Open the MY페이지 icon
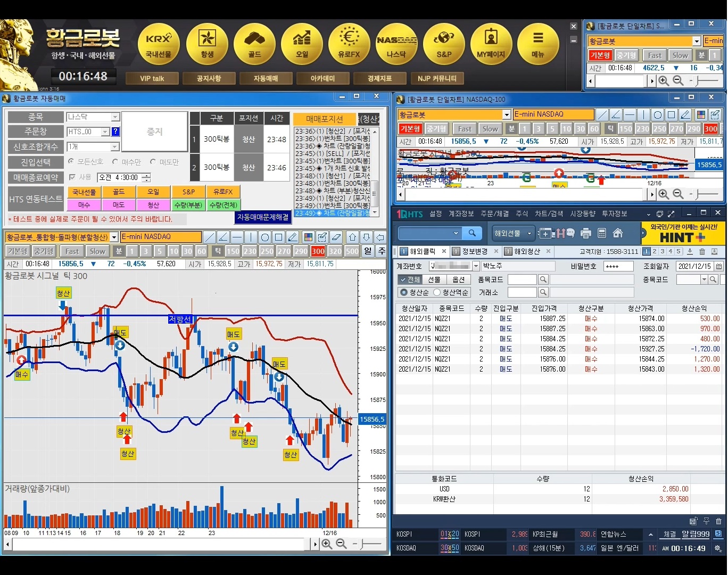This screenshot has height=575, width=728. pyautogui.click(x=491, y=44)
